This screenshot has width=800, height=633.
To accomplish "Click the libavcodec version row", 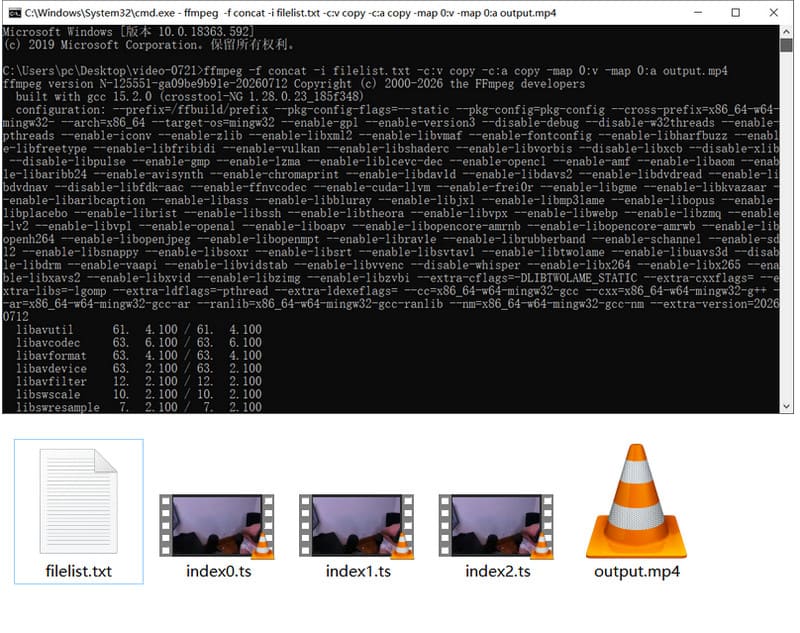I will click(x=139, y=342).
